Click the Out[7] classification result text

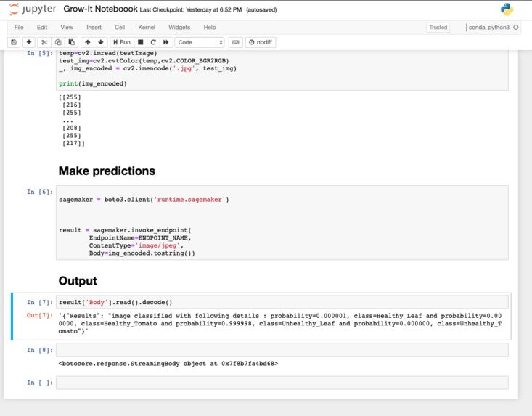280,323
